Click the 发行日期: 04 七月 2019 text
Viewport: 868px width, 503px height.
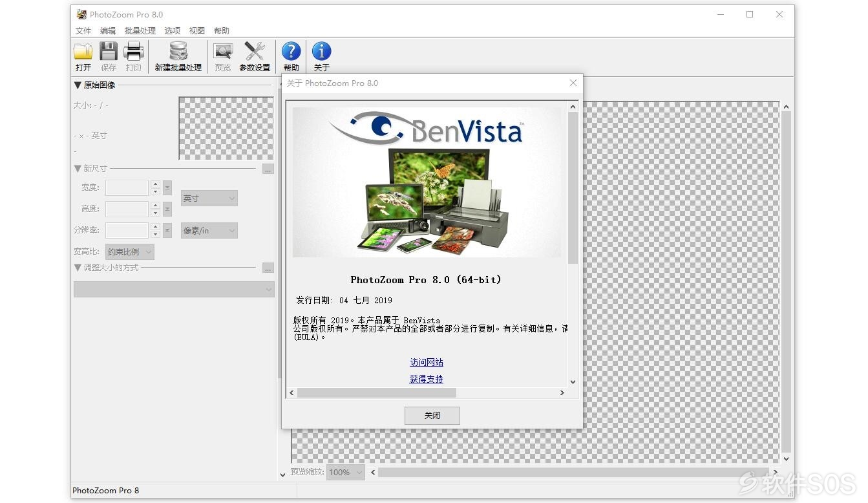click(344, 300)
